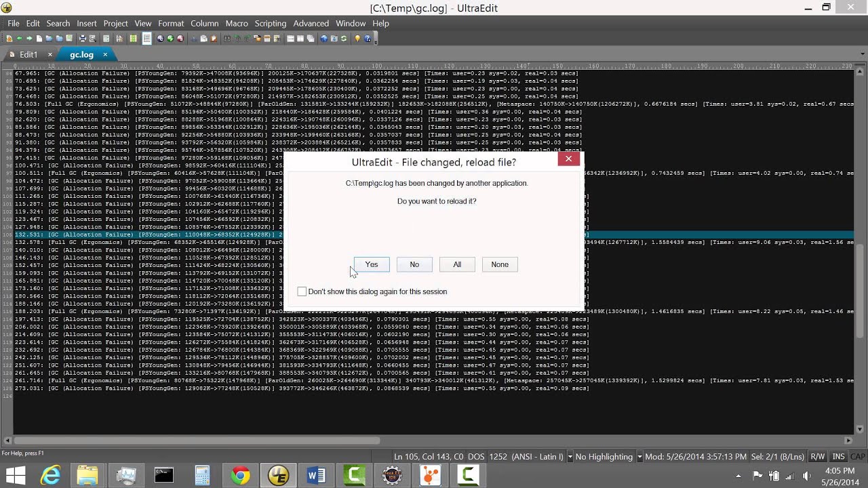Toggle the CAP indicator in status bar

(858, 457)
